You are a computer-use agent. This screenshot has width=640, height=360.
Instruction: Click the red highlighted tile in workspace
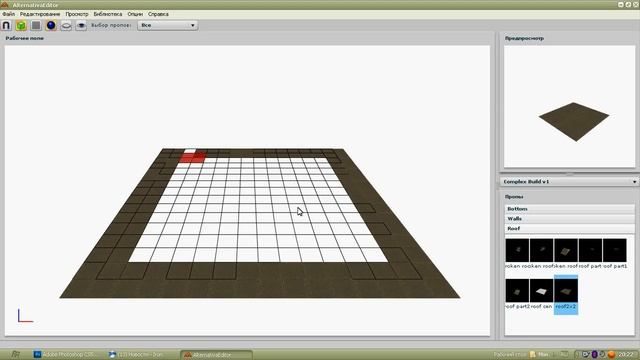click(193, 158)
